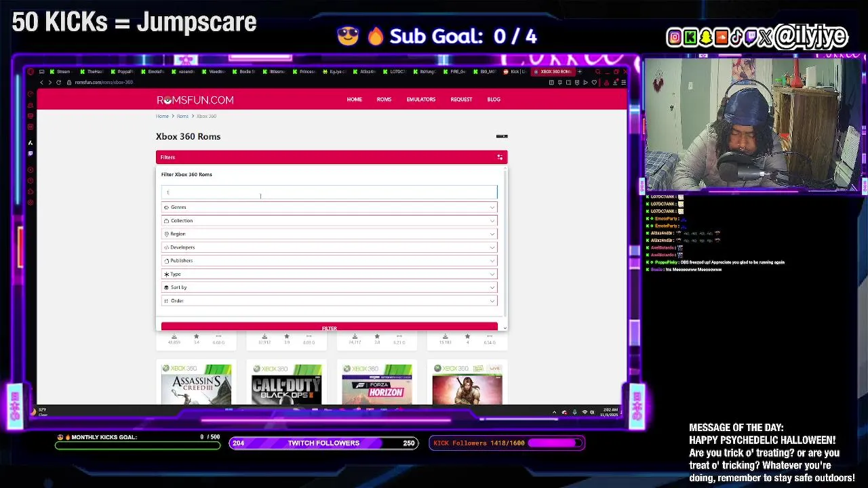
Task: Reload the page with refresh icon
Action: pos(58,83)
